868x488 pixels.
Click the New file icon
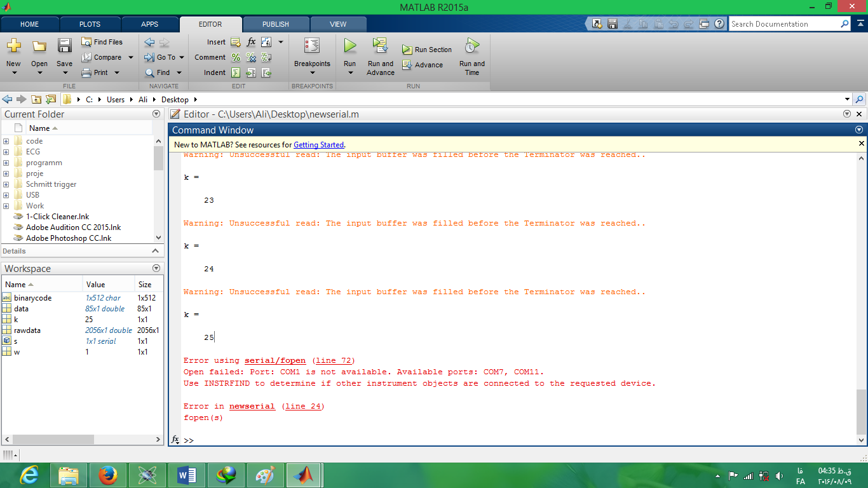[13, 46]
